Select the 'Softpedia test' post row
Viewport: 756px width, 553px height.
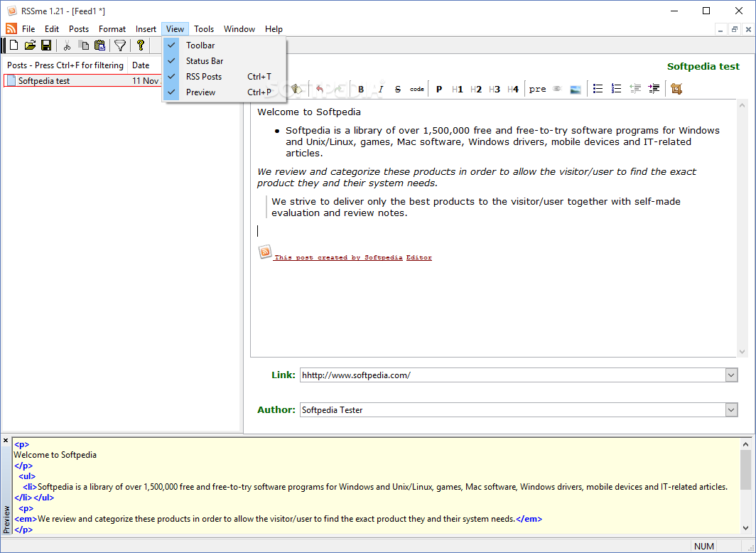pos(82,81)
